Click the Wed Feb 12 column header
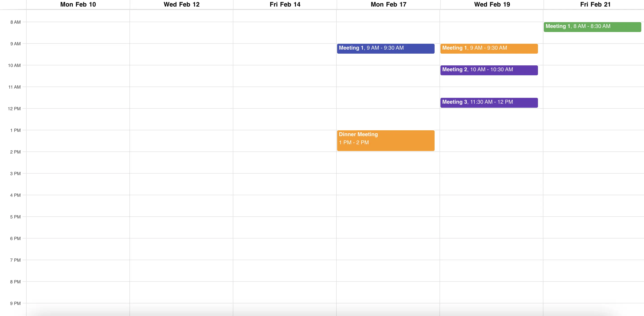This screenshot has height=316, width=644. tap(181, 4)
